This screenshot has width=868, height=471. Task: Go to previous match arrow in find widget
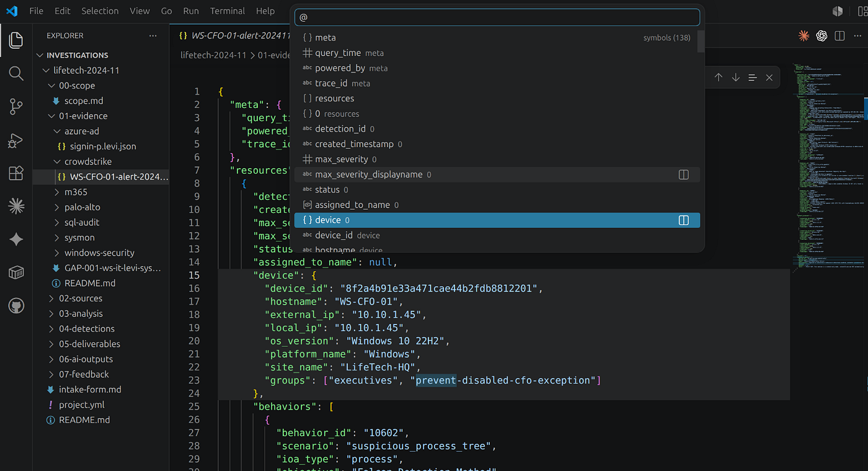coord(719,78)
